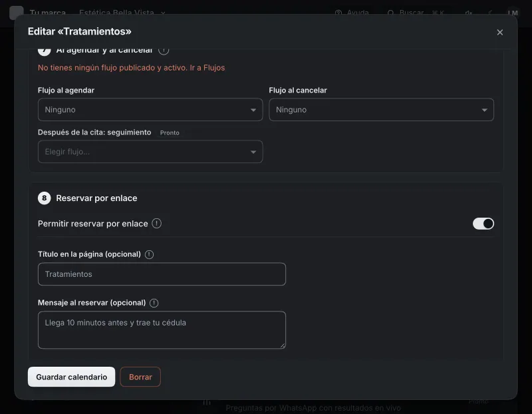
Task: Save with Guardar calendario button
Action: [x=72, y=377]
